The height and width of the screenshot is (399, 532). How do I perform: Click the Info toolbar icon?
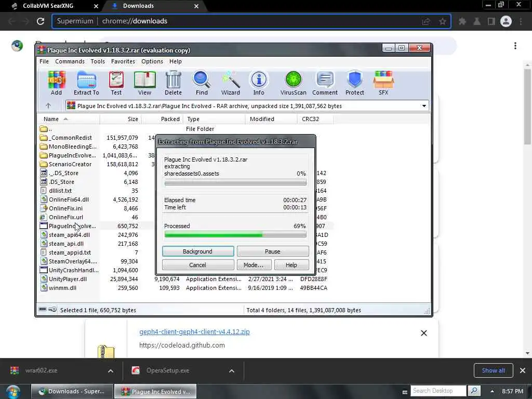pos(259,83)
